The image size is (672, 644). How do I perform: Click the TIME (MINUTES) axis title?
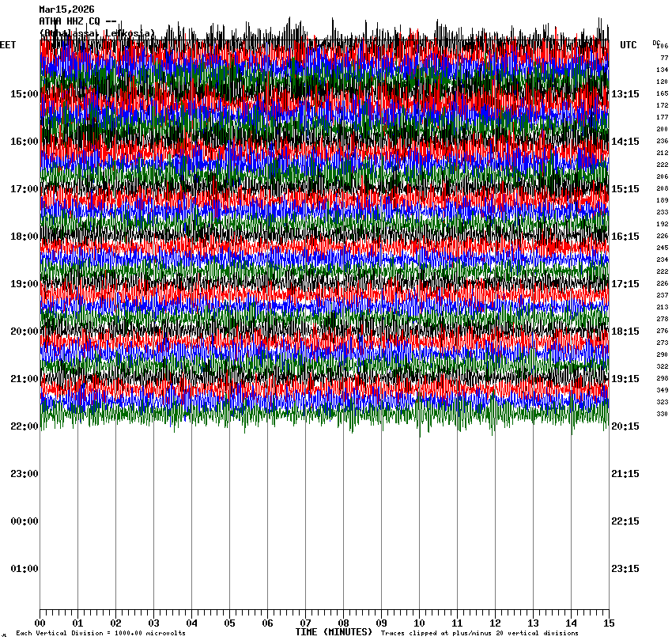pos(334,632)
